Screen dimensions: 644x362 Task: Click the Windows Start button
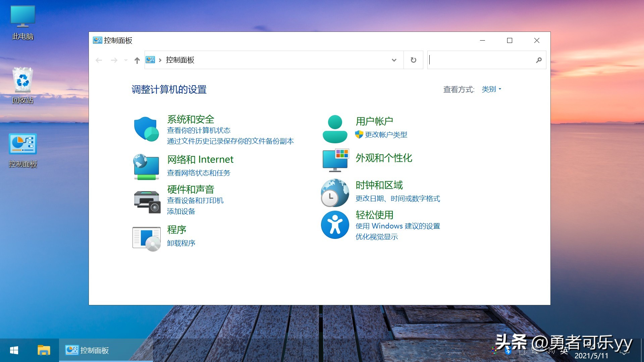click(x=13, y=350)
